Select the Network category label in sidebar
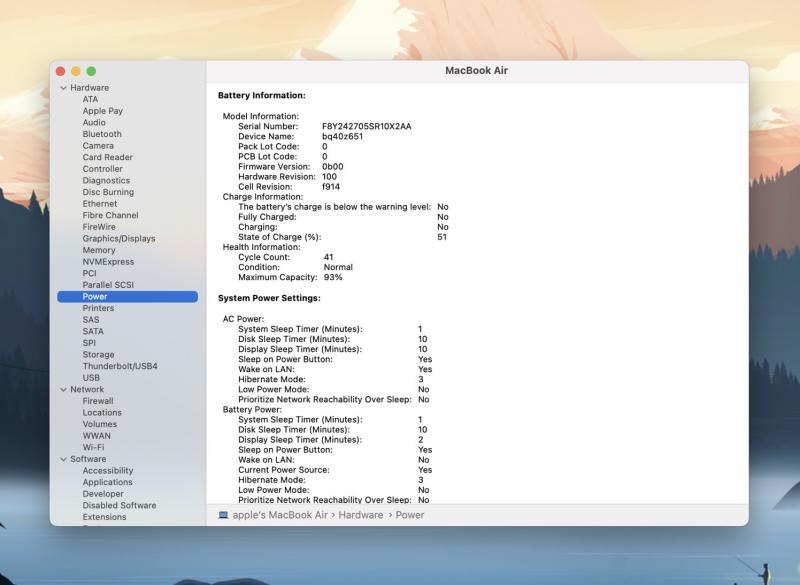Screen dimensions: 800x585 87,390
